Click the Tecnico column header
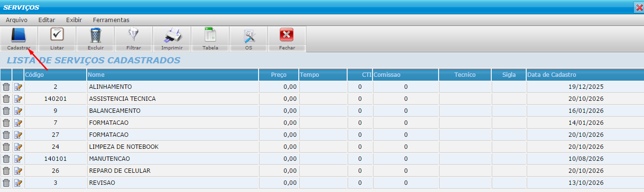The image size is (644, 192). (465, 75)
